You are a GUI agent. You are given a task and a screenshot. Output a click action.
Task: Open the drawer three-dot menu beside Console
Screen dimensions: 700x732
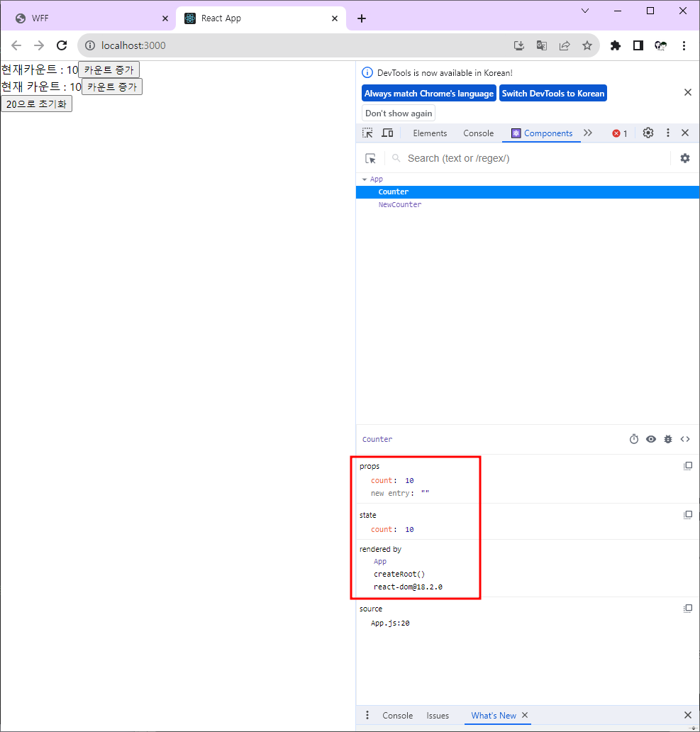[x=367, y=715]
